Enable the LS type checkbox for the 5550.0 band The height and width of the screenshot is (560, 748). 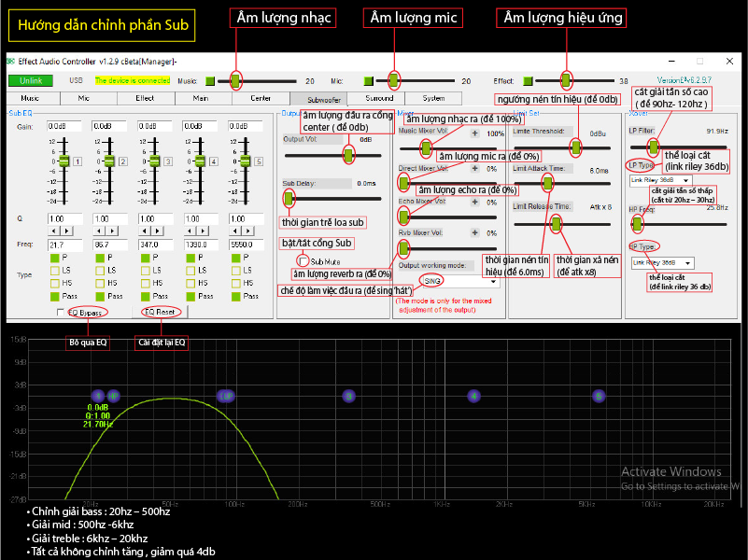[x=235, y=271]
